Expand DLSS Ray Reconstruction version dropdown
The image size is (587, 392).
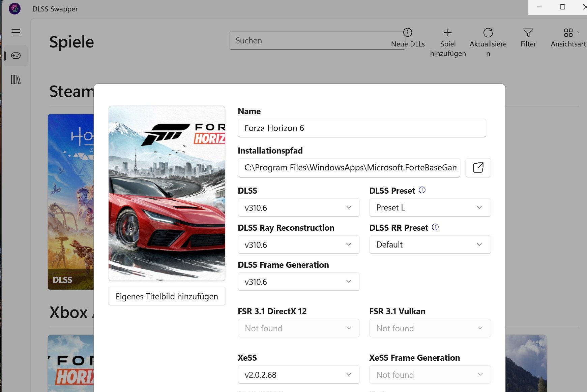click(x=299, y=244)
